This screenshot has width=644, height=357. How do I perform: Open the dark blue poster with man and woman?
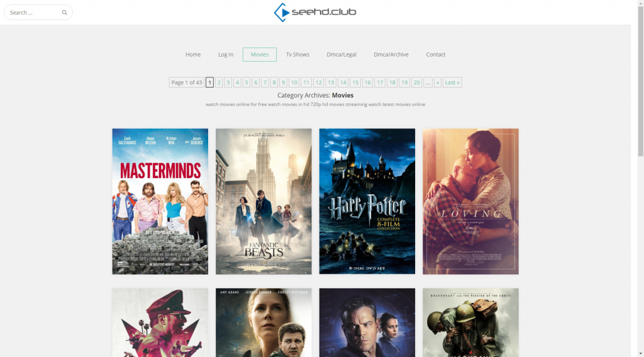click(367, 322)
